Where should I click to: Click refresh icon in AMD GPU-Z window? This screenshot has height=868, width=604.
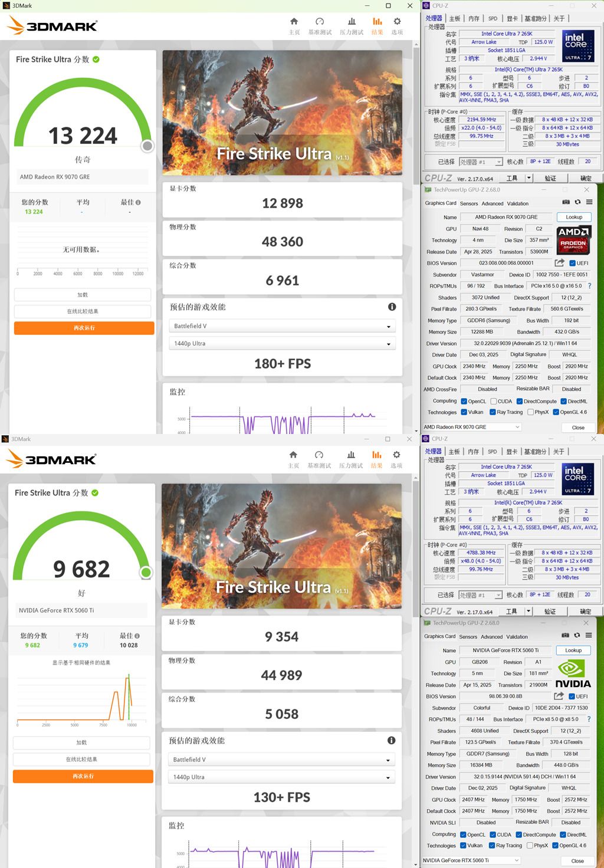(x=577, y=202)
